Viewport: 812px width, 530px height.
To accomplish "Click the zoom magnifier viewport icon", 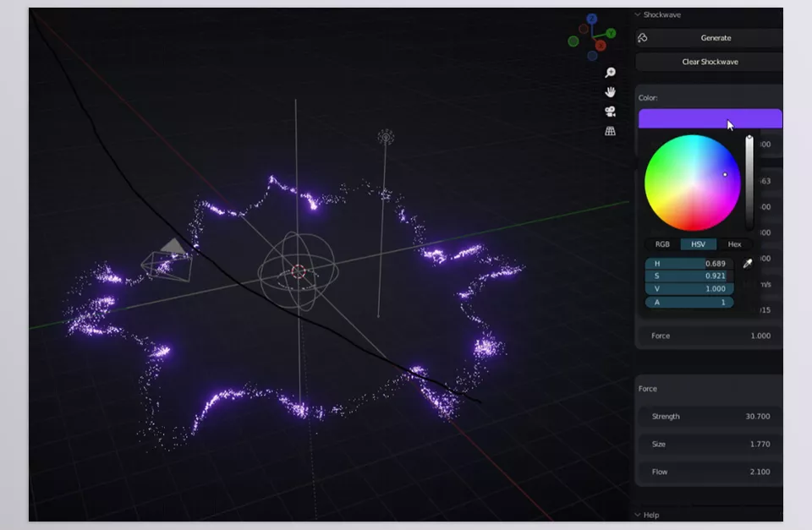I will pos(610,73).
